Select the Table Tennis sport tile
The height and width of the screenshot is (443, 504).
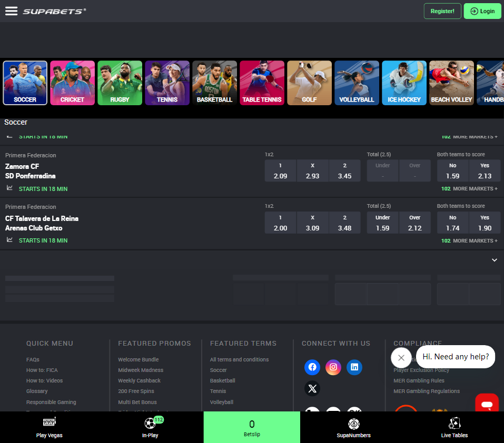coord(262,83)
